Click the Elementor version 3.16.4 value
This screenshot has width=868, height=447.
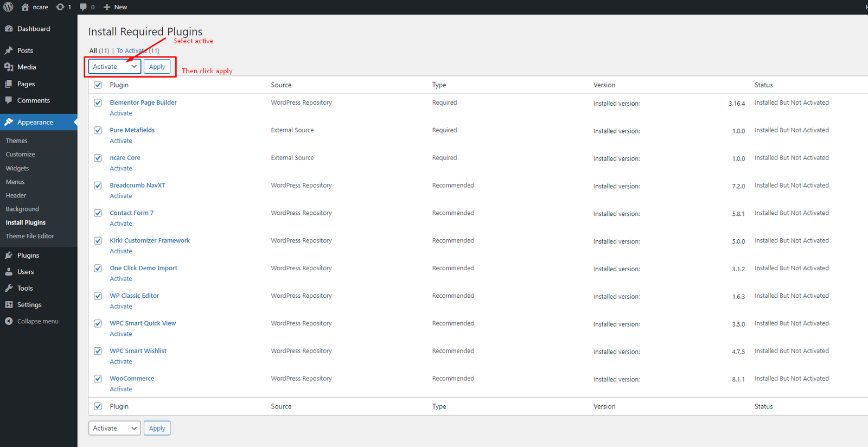click(x=737, y=104)
